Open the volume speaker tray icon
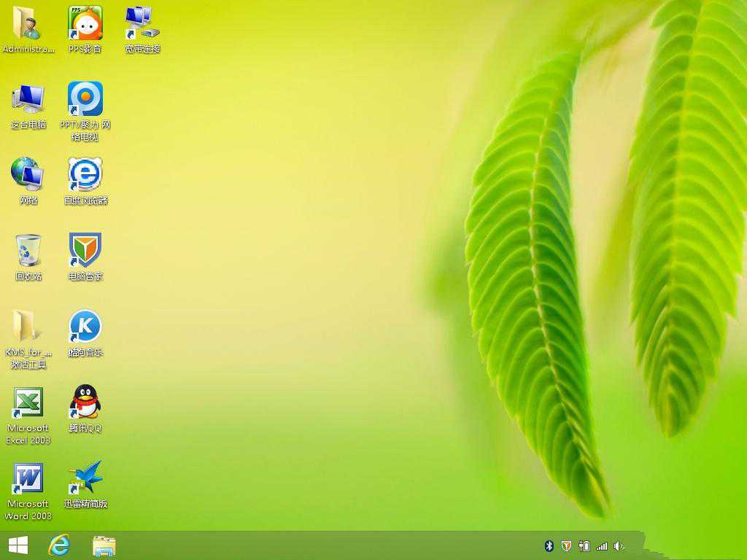747x560 pixels. 619,546
